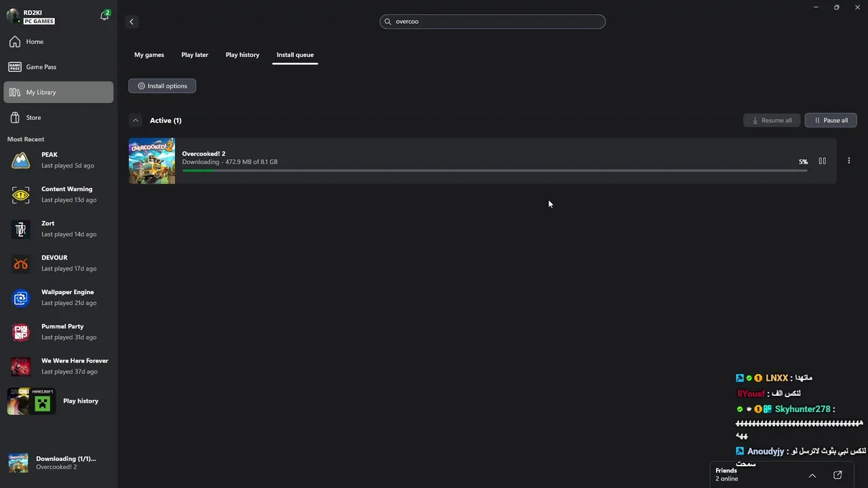The image size is (868, 488).
Task: Switch to the My games tab
Action: 149,55
